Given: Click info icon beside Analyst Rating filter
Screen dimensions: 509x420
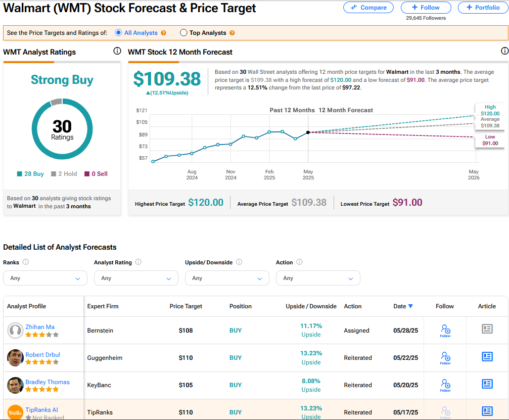Looking at the screenshot, I should click(x=138, y=262).
